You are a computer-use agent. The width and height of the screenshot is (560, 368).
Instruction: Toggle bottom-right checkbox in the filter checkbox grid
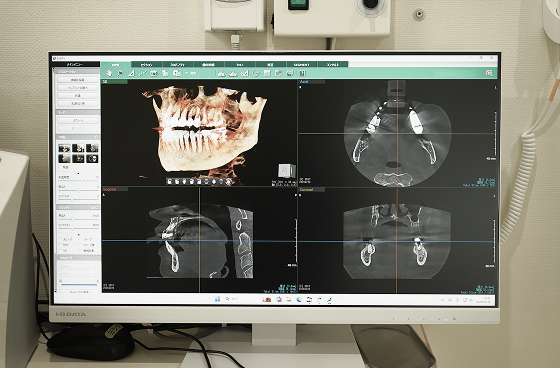click(80, 251)
